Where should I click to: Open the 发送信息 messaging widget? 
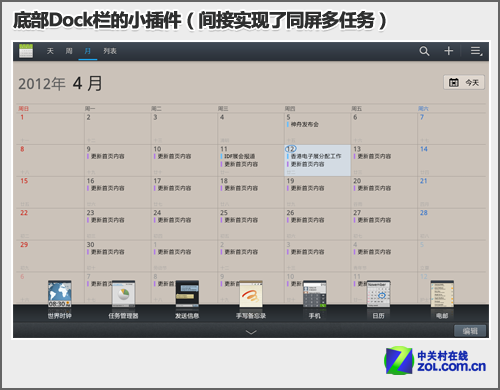tap(187, 299)
